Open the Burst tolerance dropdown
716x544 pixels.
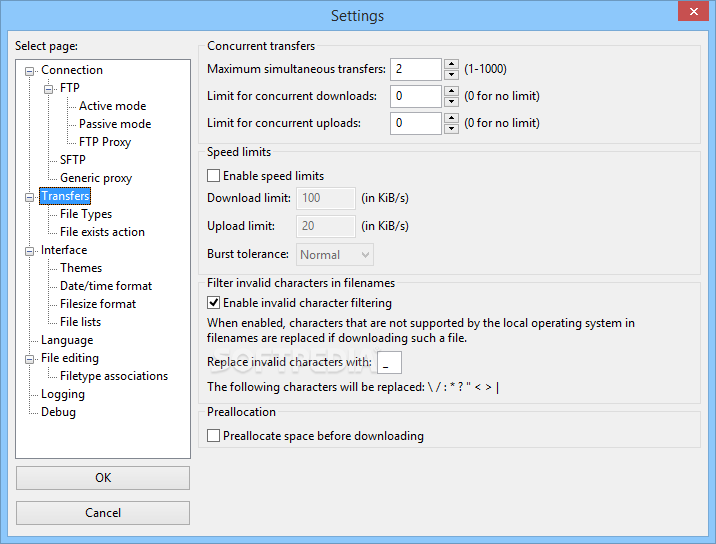click(x=335, y=254)
